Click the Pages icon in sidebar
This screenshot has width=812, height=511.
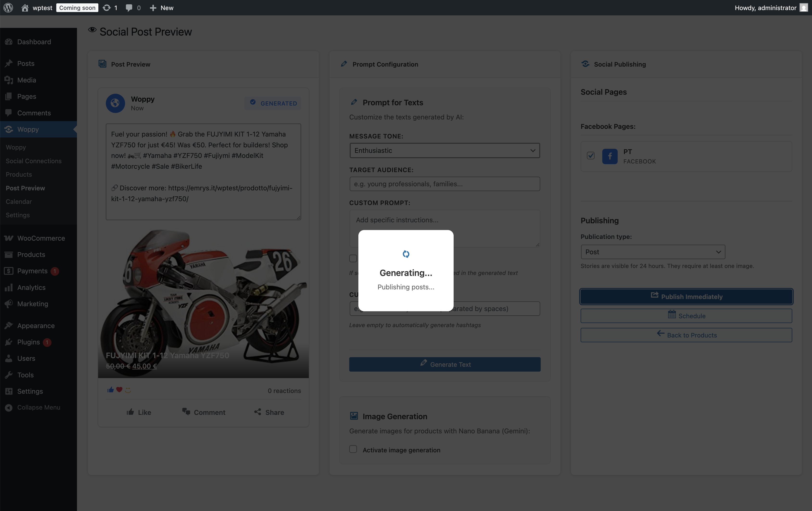[9, 96]
